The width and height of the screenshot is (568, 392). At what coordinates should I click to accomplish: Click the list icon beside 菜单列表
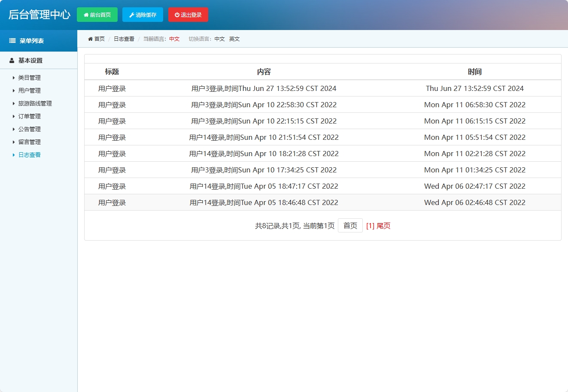click(12, 41)
